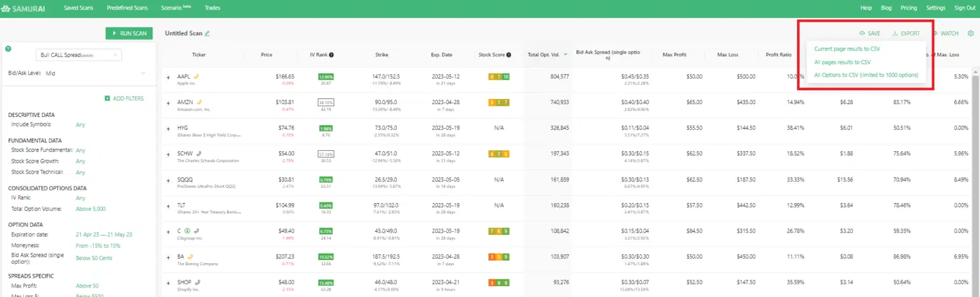The width and height of the screenshot is (980, 297).
Task: Click the earnings phone icon next to AAPL
Action: (197, 76)
